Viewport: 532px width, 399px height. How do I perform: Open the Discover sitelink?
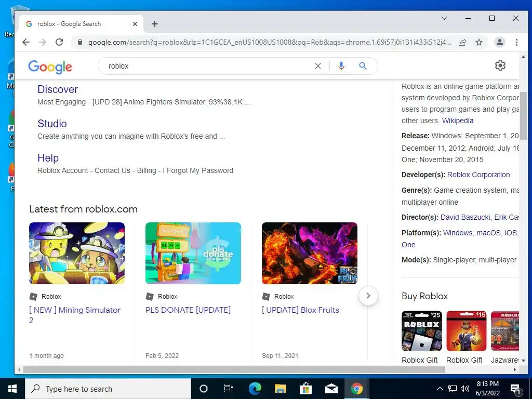click(x=58, y=89)
